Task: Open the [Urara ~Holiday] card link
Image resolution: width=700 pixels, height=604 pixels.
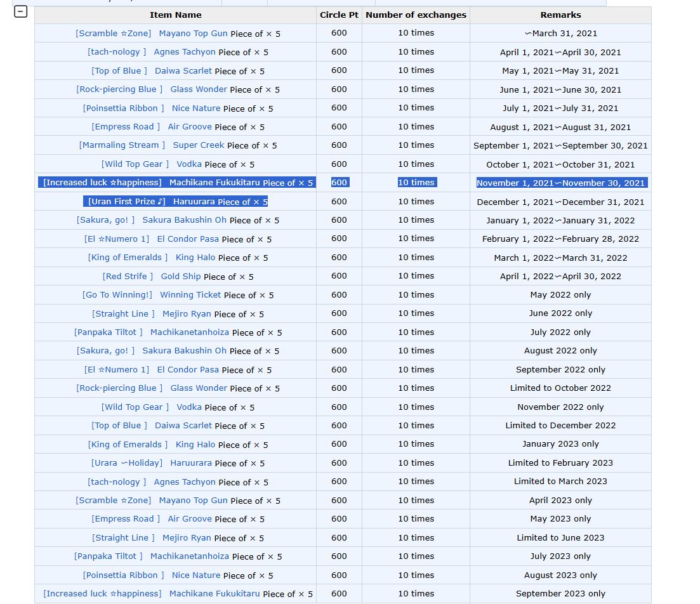Action: coord(127,463)
